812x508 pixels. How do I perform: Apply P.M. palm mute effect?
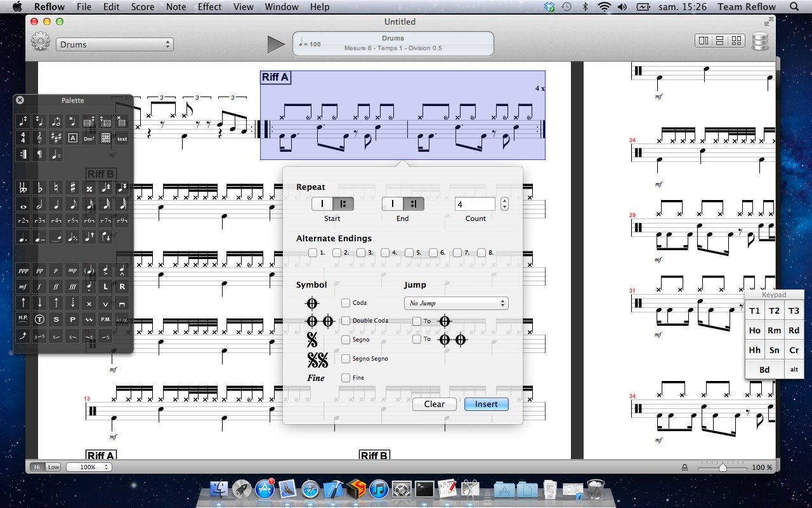105,319
